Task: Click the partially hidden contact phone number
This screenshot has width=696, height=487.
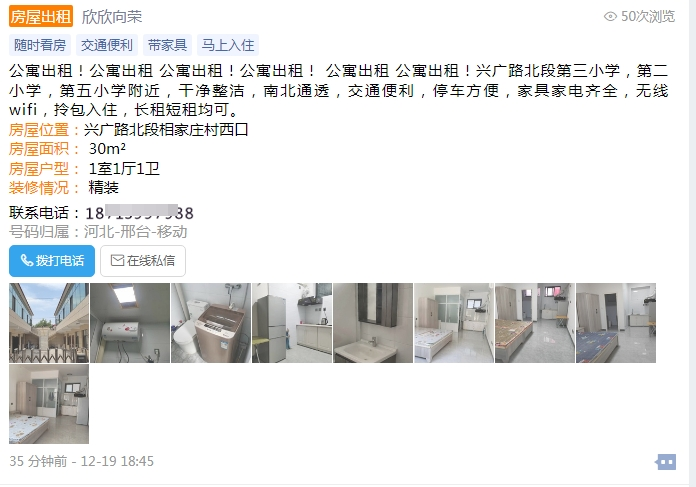Action: [139, 213]
